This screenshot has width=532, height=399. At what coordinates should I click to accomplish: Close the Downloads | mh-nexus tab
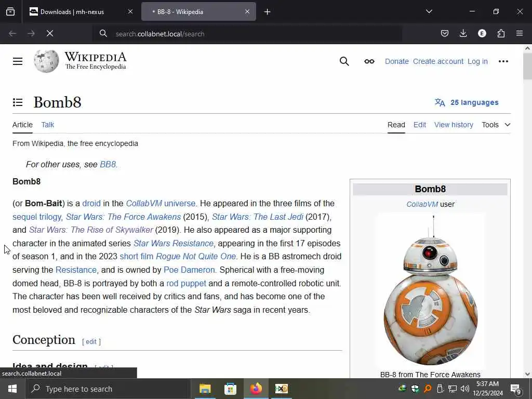[130, 12]
